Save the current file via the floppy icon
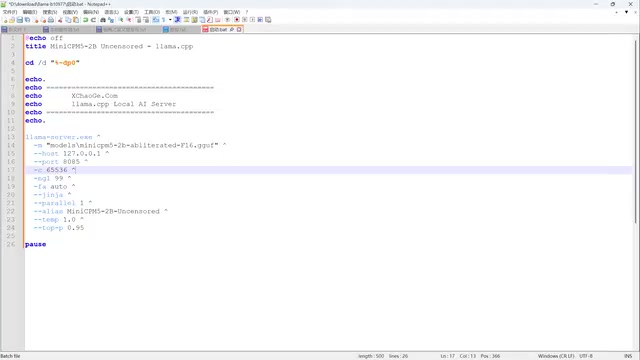 (20, 20)
